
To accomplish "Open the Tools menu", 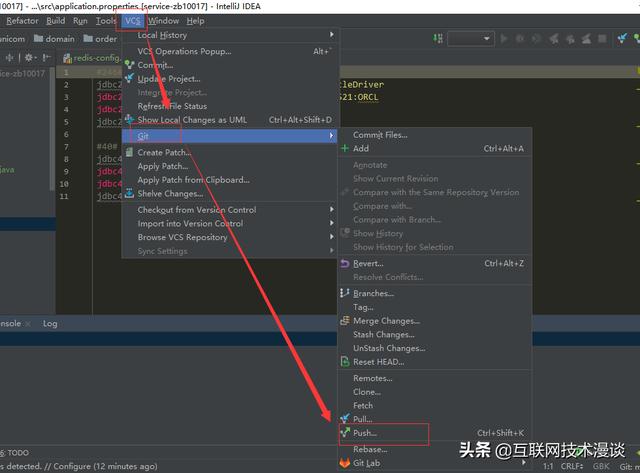I will coord(106,21).
